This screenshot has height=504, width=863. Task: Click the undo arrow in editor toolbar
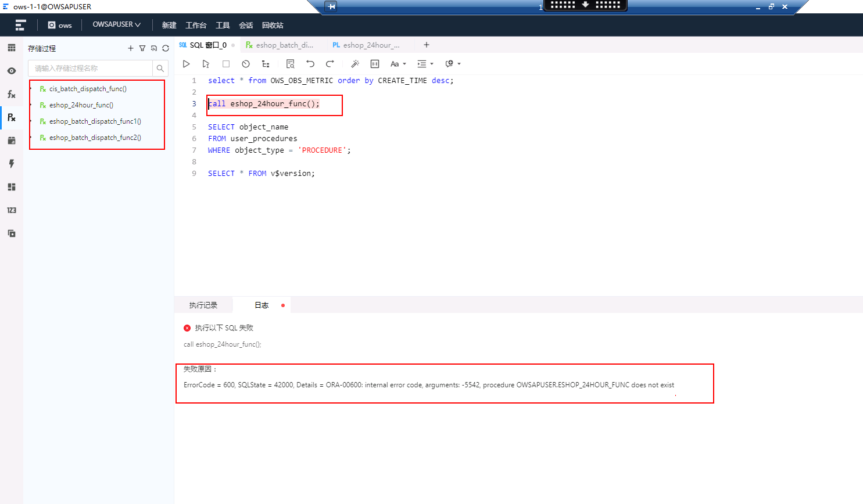click(310, 64)
